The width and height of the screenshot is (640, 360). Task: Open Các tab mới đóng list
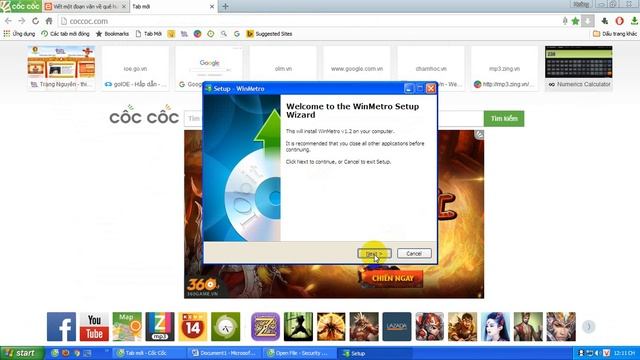coord(65,34)
